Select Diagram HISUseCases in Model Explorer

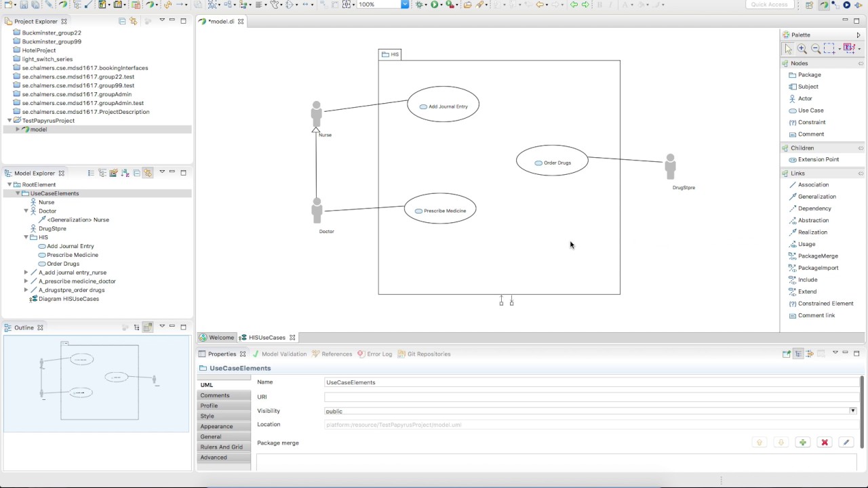point(64,299)
